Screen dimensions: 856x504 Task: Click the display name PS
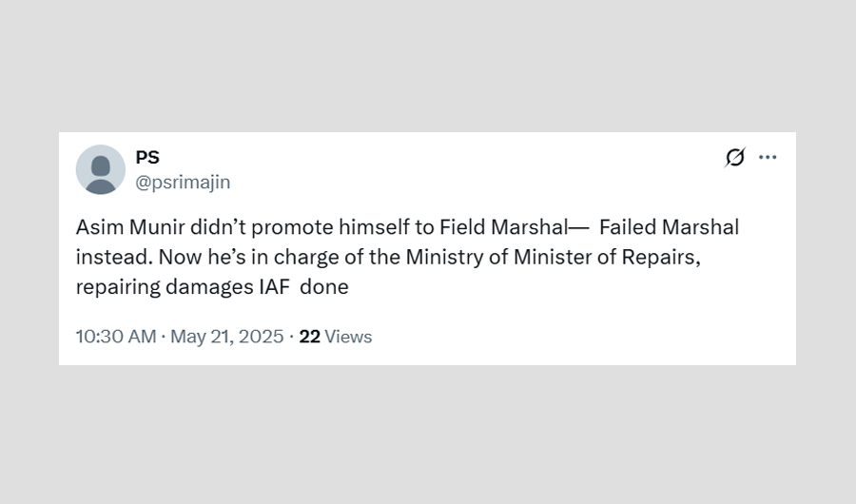[x=147, y=158]
